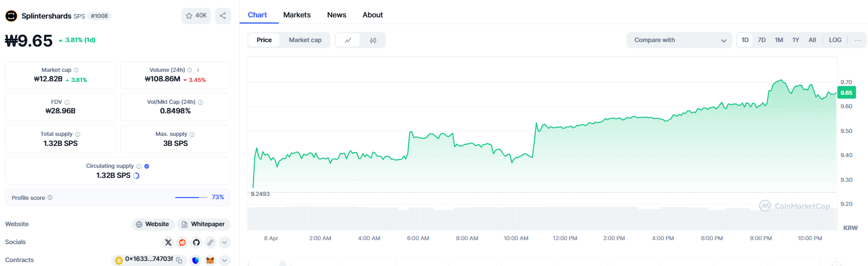The image size is (868, 266).
Task: Click the #1008 rank badge
Action: pos(99,16)
